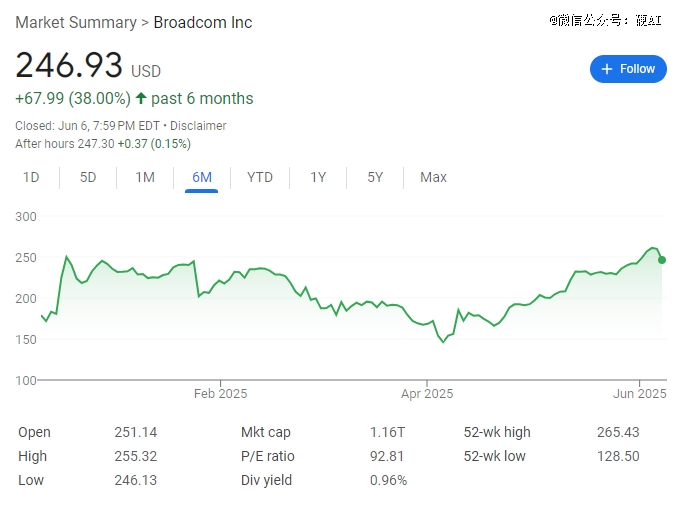Select the 1Y time range tab

point(318,177)
